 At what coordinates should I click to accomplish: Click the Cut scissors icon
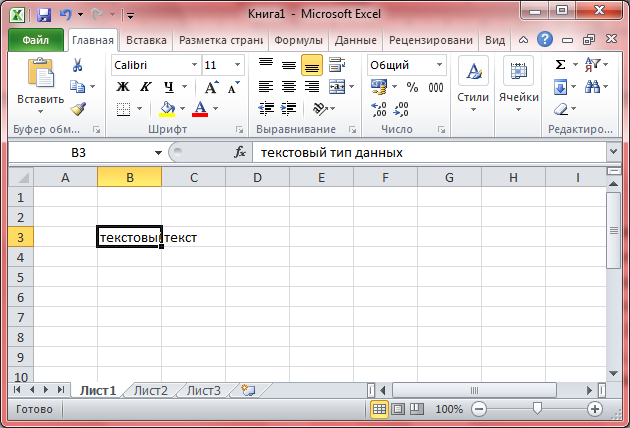point(78,65)
